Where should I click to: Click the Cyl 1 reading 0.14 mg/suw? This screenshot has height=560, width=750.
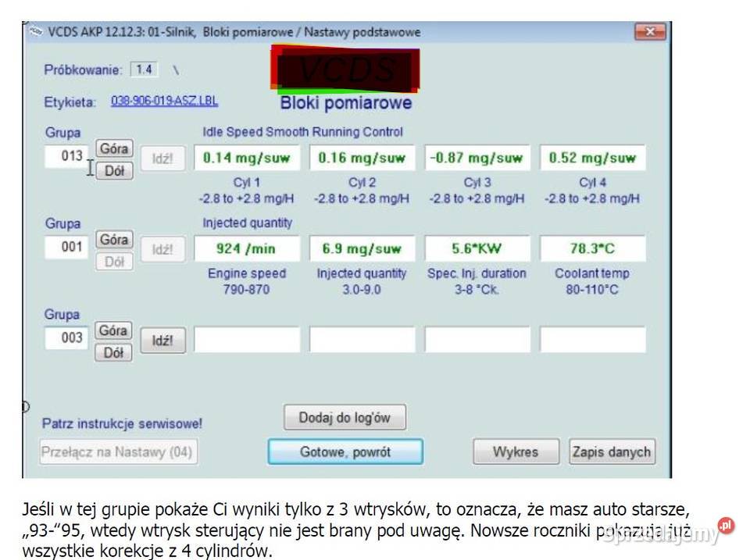[248, 157]
